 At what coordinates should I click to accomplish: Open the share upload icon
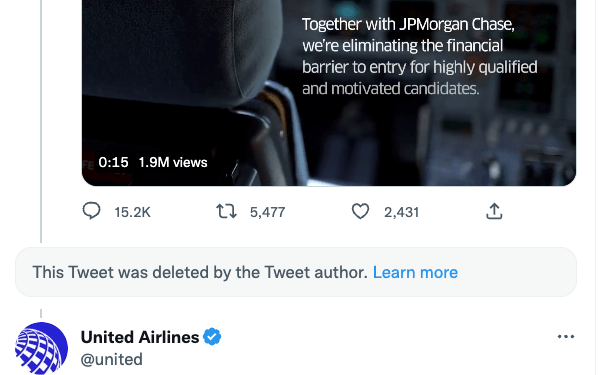pos(494,211)
